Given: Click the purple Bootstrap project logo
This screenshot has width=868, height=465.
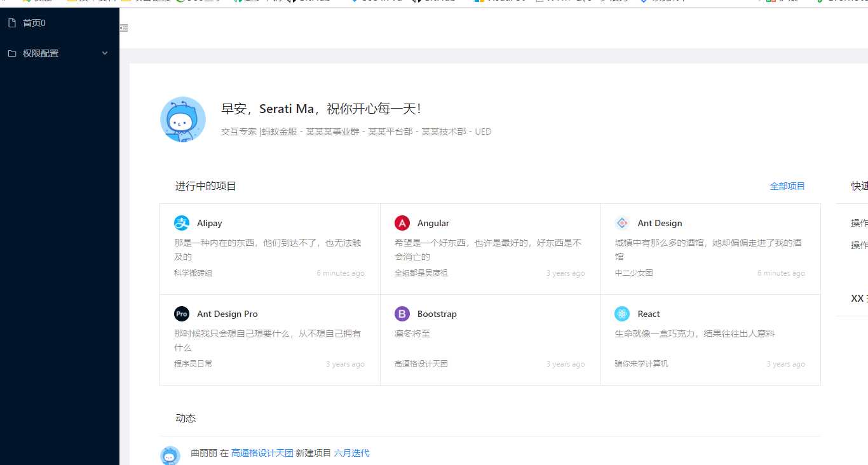Looking at the screenshot, I should tap(402, 314).
